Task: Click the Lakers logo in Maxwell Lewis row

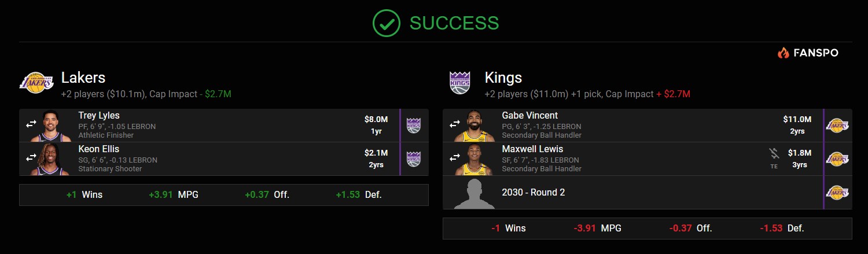Action: click(837, 159)
